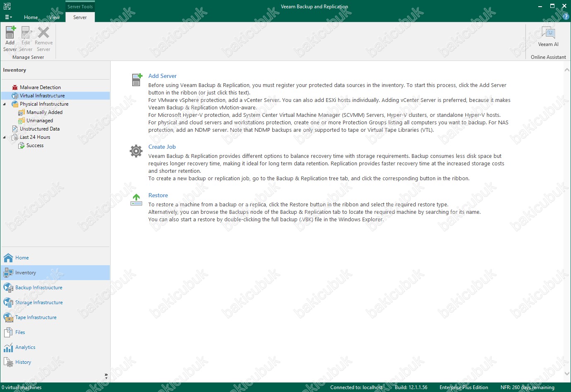
Task: Click the '0 virtual machines' status text
Action: pyautogui.click(x=22, y=387)
